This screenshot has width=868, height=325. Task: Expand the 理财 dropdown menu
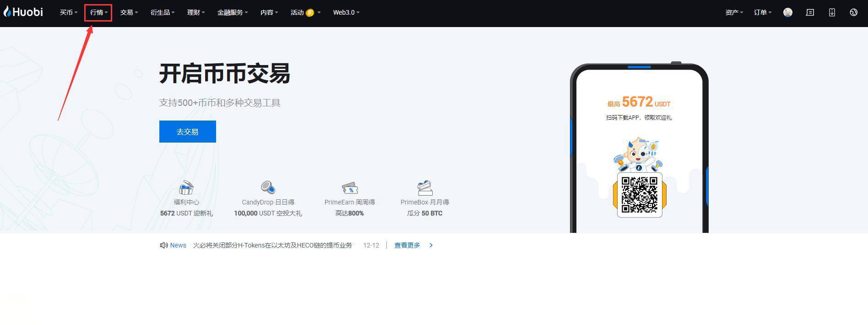(196, 12)
